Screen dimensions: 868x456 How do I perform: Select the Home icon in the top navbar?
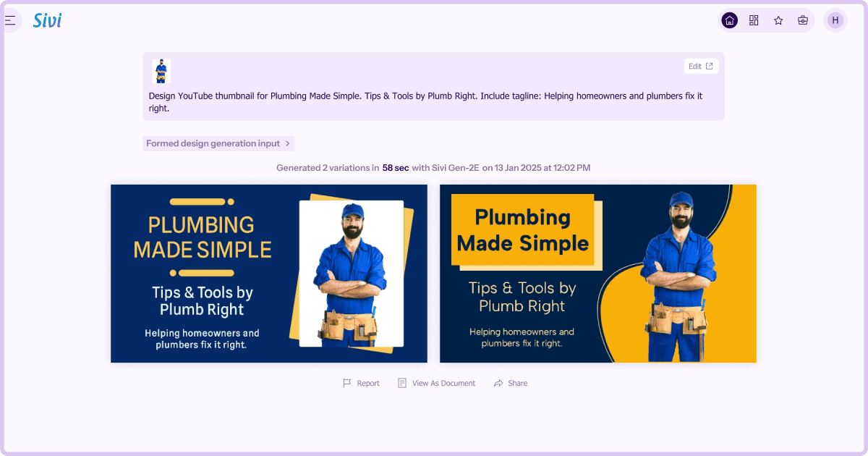coord(729,20)
